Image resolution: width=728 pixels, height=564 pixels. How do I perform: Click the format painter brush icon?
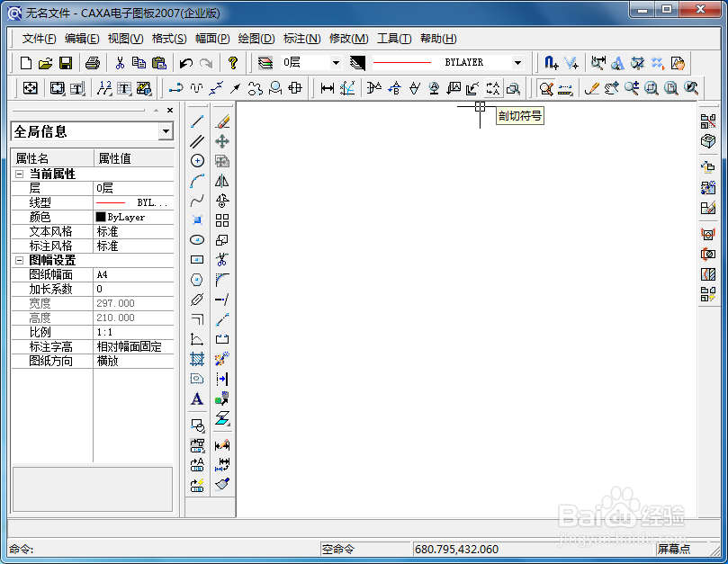coord(222,484)
